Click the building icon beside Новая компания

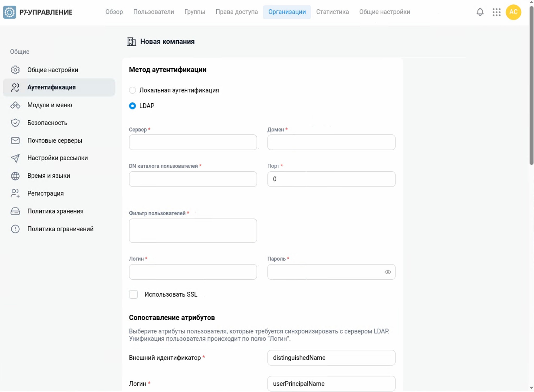(x=131, y=41)
